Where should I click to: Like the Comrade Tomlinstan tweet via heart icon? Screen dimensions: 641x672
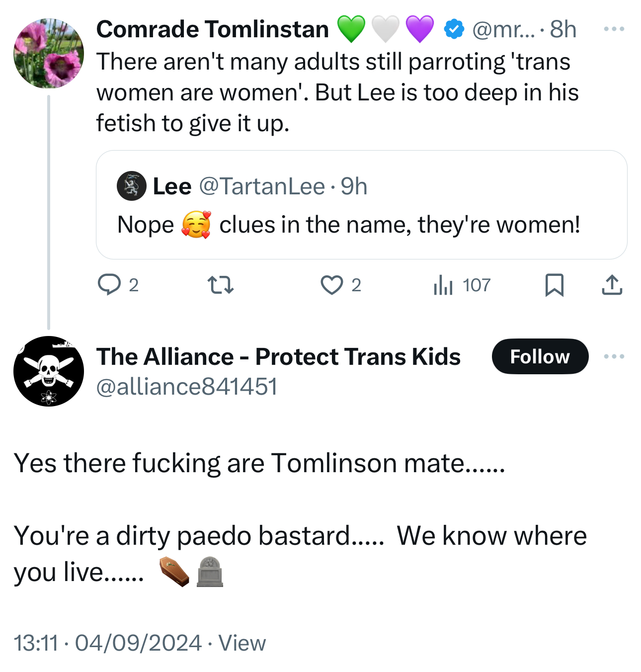331,285
